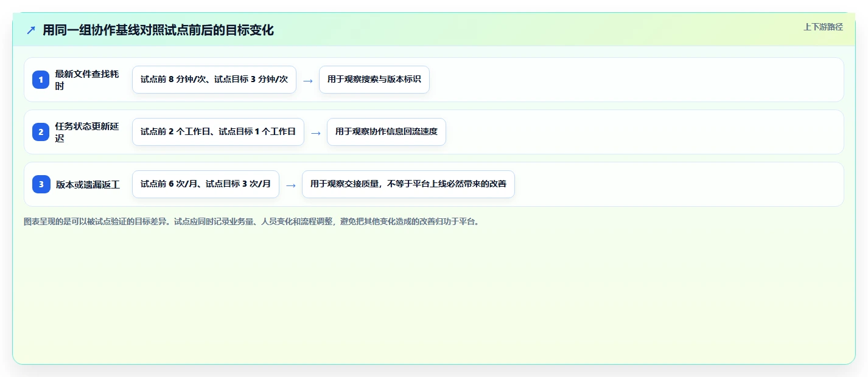Click the box 用于观察协作信息回流速度
The image size is (868, 377).
[x=387, y=132]
